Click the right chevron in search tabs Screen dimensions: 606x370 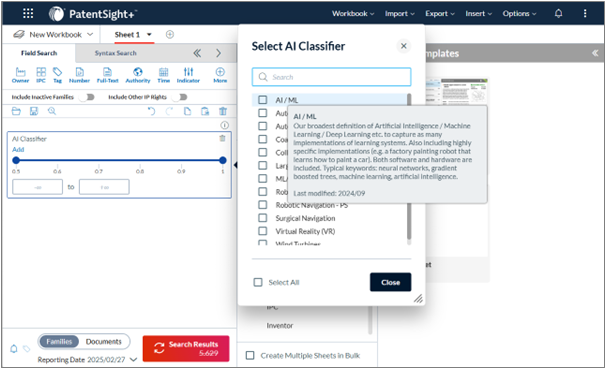[218, 53]
